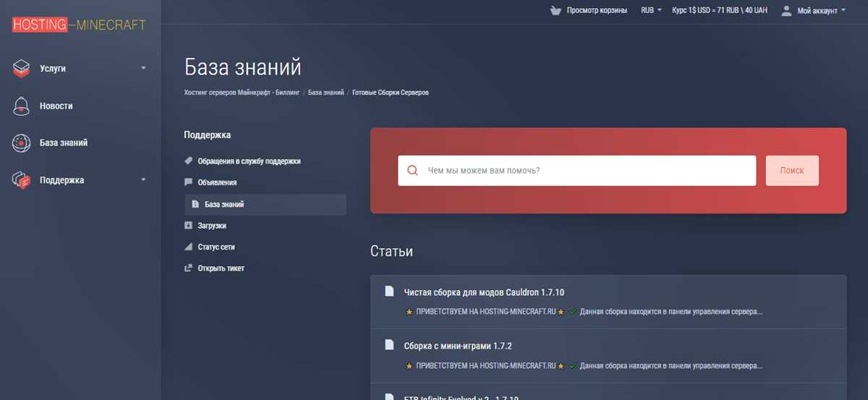Screen dimensions: 868x400
Task: Click the exchange rate text Курс 1$ USD
Action: tap(720, 11)
